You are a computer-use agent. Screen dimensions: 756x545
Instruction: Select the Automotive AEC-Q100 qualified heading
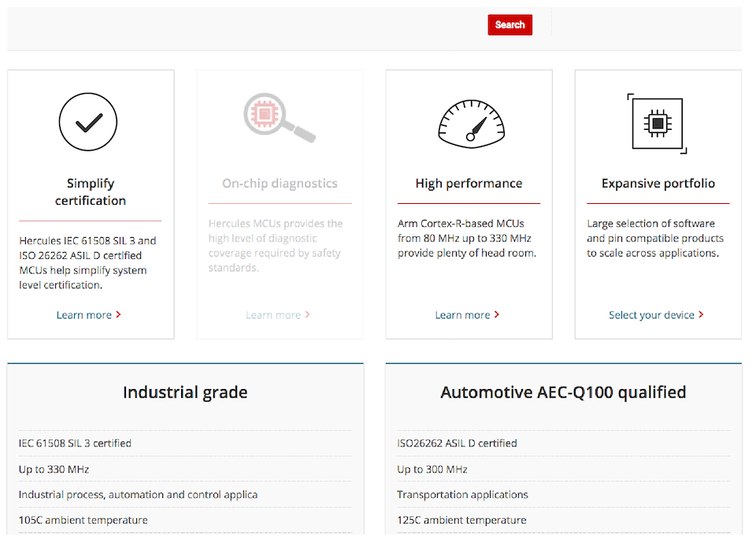[563, 392]
